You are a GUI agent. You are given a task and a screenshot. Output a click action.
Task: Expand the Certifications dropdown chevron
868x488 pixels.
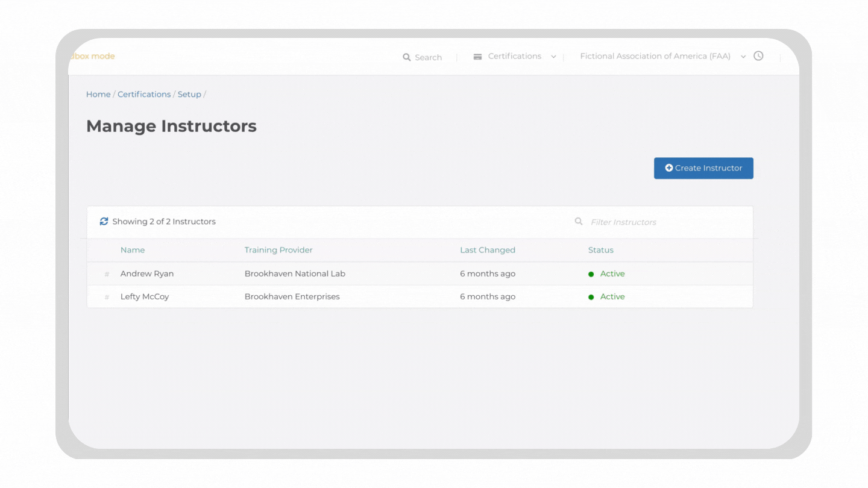tap(553, 57)
